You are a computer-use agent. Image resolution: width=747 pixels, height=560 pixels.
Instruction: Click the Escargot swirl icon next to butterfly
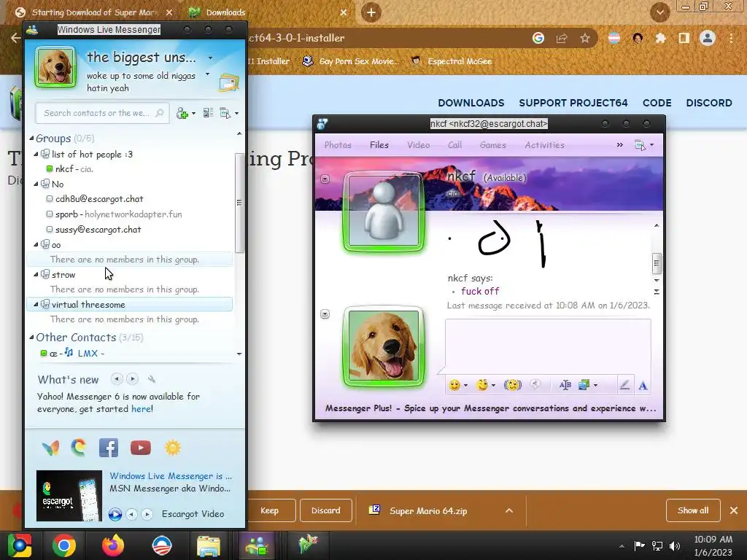(79, 448)
